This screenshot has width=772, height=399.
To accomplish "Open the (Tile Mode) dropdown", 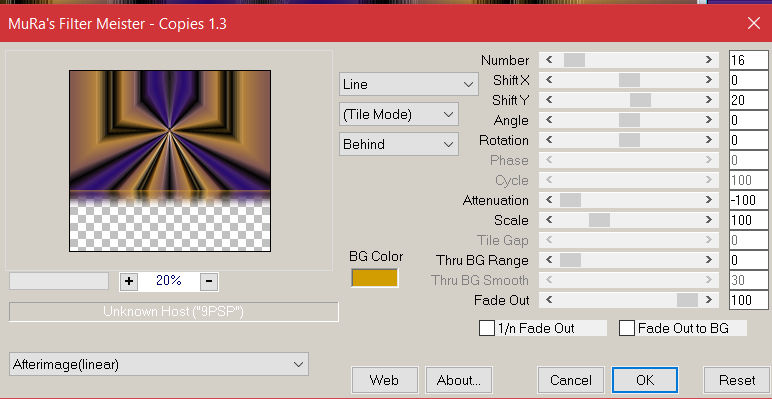I will click(399, 114).
